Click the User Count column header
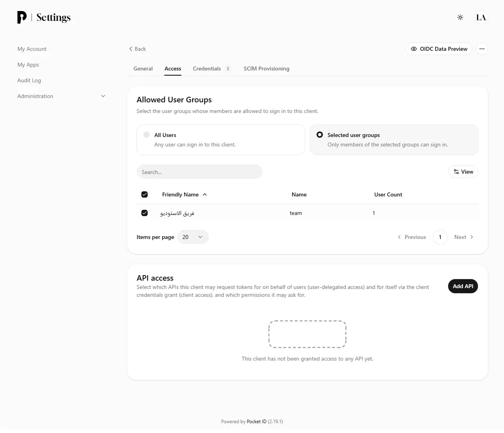This screenshot has width=504, height=433. tap(388, 194)
